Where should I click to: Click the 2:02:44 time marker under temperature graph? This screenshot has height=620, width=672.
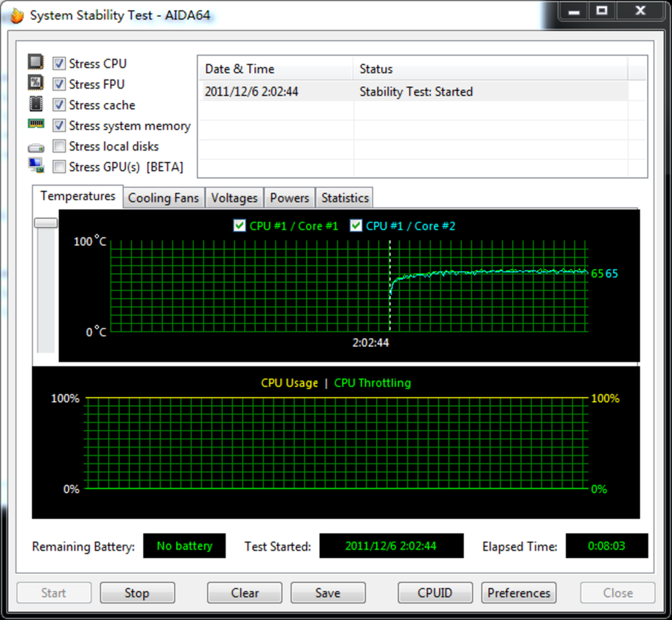click(371, 342)
